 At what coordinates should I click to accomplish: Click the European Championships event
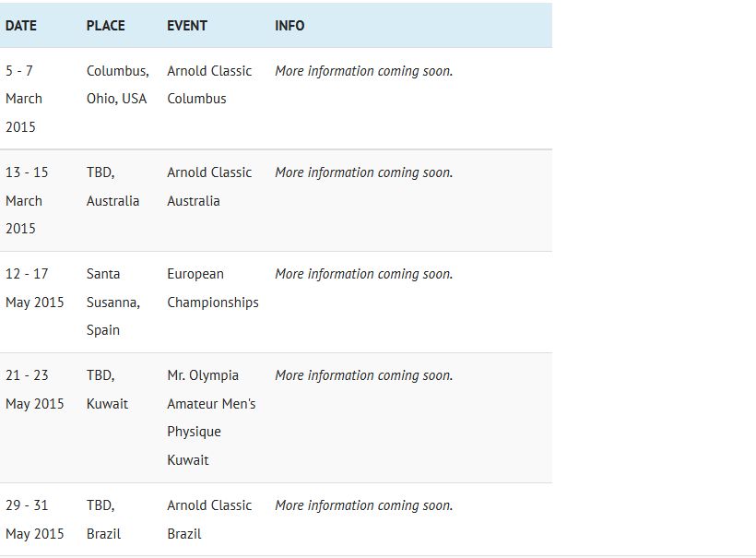(212, 288)
